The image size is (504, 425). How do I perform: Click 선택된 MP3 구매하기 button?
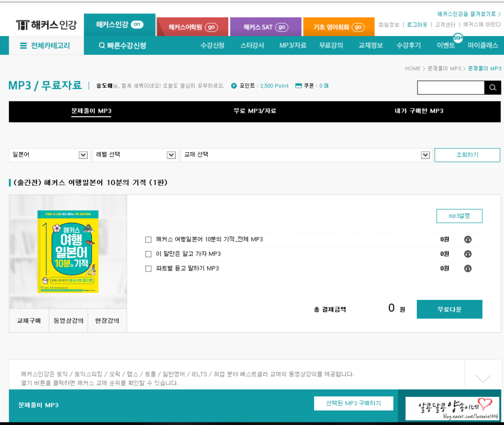pyautogui.click(x=353, y=403)
